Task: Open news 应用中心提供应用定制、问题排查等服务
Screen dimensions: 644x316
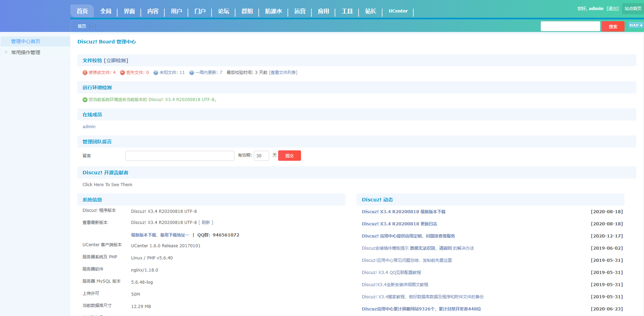Action: tap(409, 236)
